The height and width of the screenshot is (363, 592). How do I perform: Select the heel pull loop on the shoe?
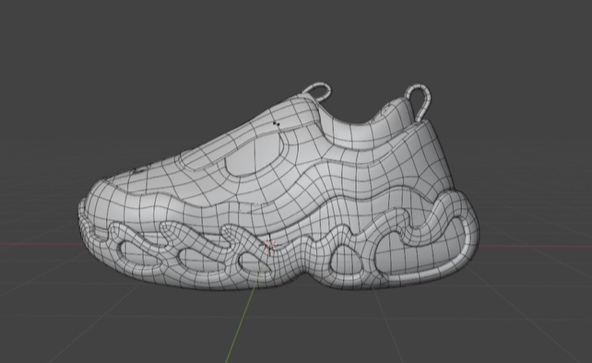[x=418, y=101]
